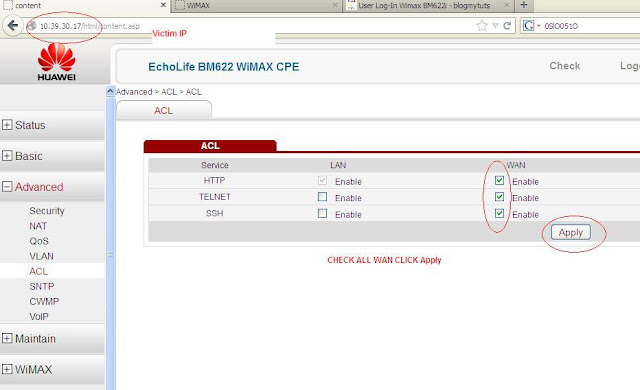Click the LAN column header

(x=338, y=165)
